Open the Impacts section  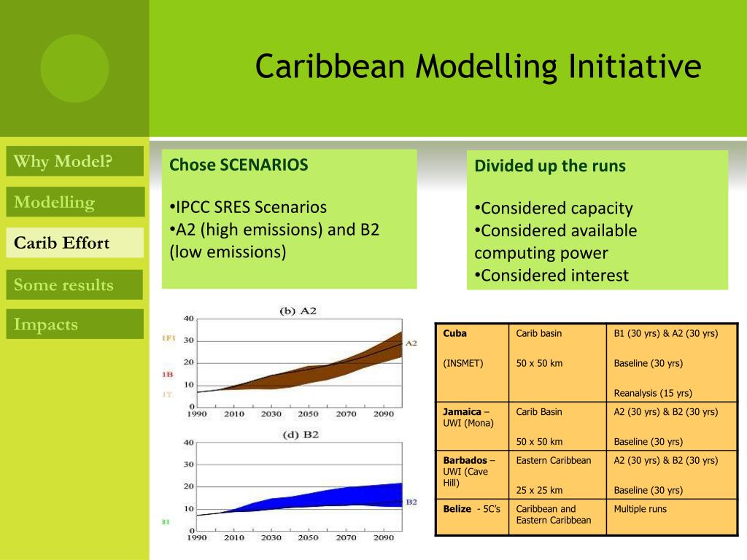point(75,324)
